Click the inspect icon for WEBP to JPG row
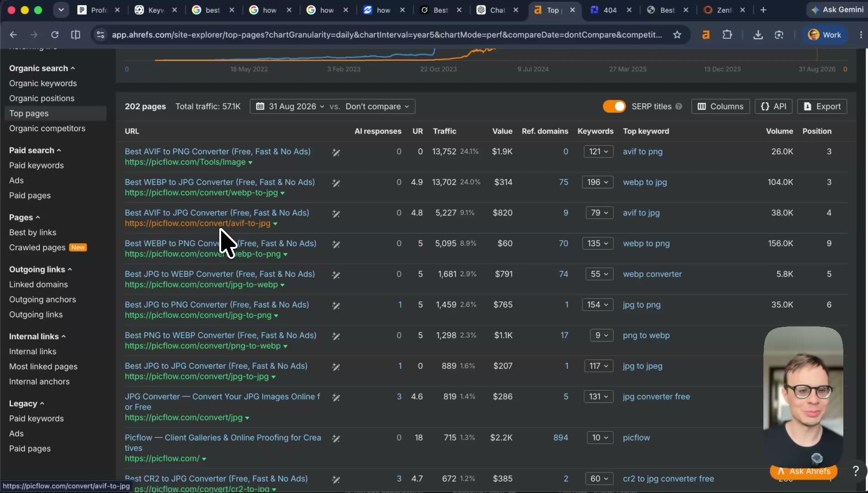Screen dimensions: 868x493 pyautogui.click(x=336, y=183)
